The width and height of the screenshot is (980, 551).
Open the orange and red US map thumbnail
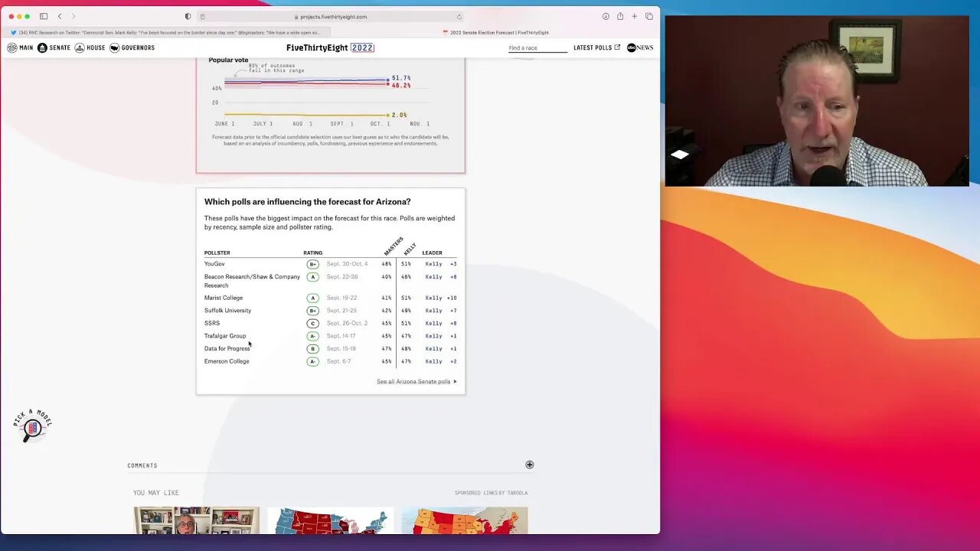pyautogui.click(x=465, y=520)
